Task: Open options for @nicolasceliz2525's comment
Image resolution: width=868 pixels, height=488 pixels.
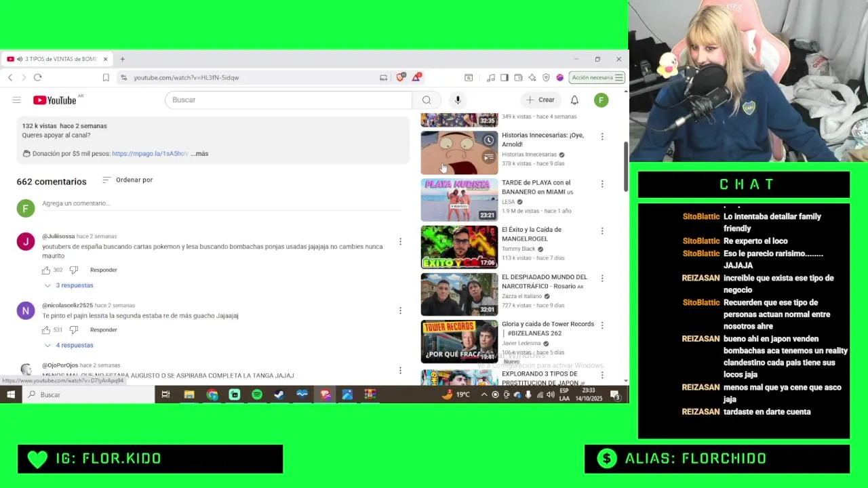Action: (400, 310)
